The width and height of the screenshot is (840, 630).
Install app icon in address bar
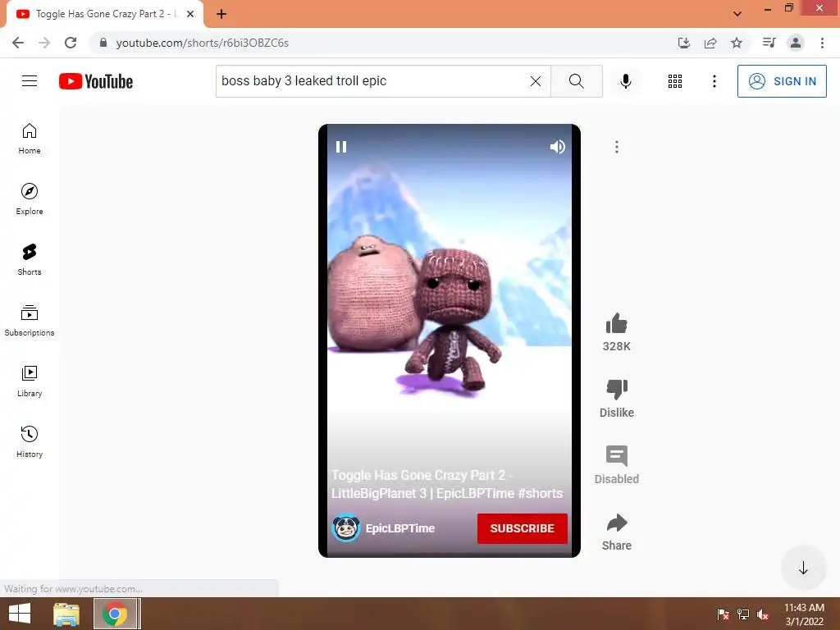pos(683,43)
